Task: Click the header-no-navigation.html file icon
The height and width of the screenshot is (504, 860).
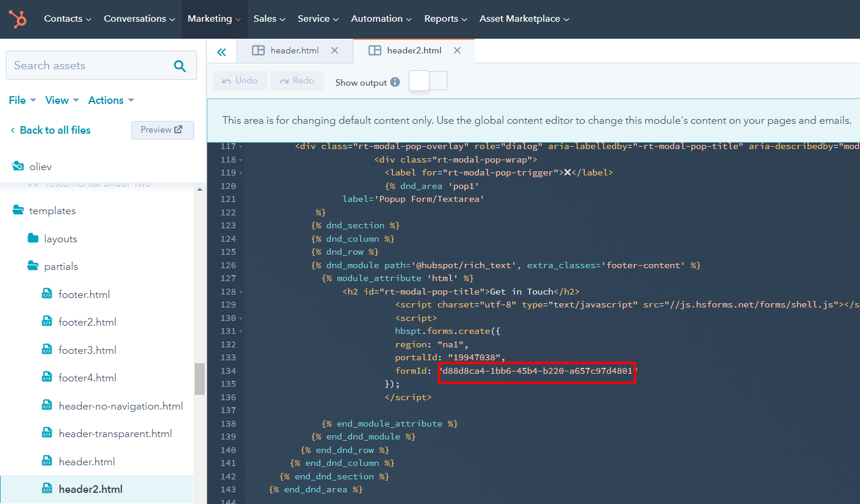Action: tap(47, 405)
